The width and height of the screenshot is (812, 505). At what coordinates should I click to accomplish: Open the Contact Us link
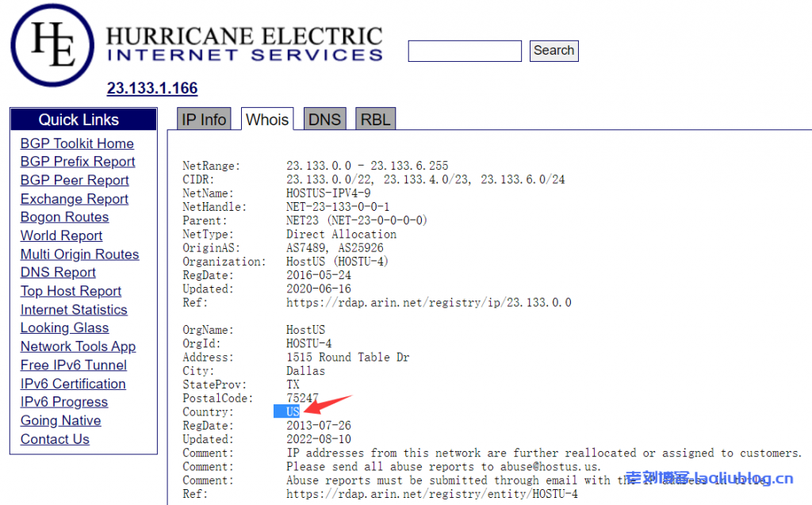point(55,439)
